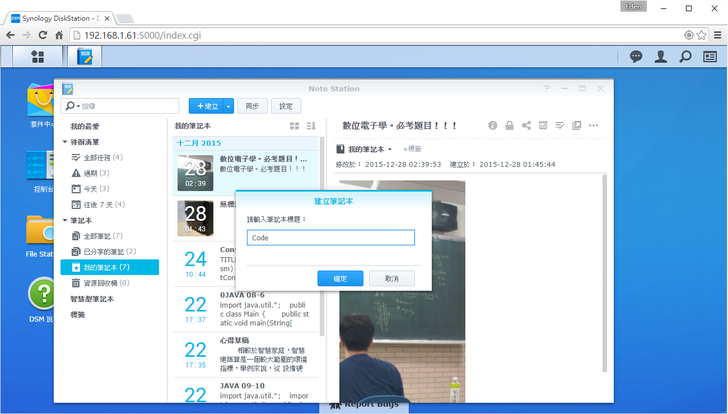Open the DSM main menu grid icon

(x=38, y=57)
